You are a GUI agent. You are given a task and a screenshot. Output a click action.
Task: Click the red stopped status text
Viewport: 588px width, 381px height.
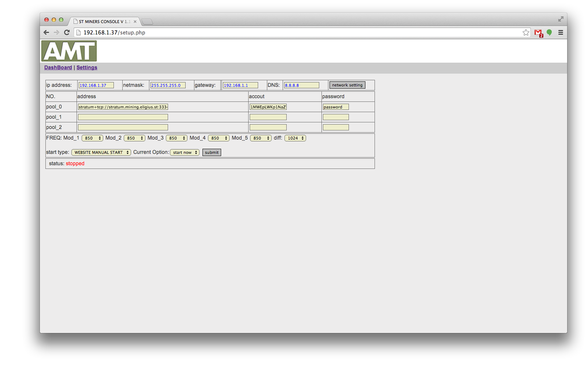pos(75,163)
